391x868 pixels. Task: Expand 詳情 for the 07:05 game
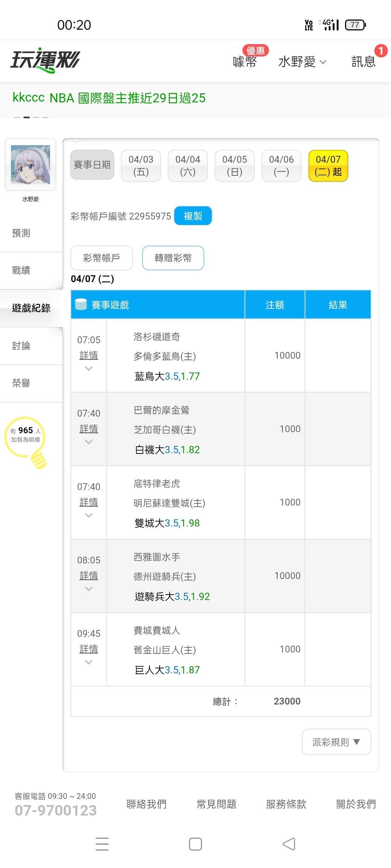[89, 356]
